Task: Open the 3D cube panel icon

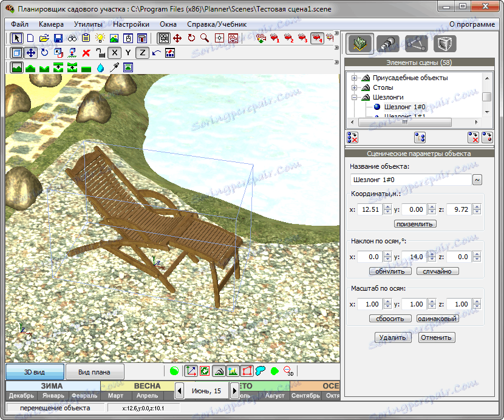Action: click(x=444, y=44)
